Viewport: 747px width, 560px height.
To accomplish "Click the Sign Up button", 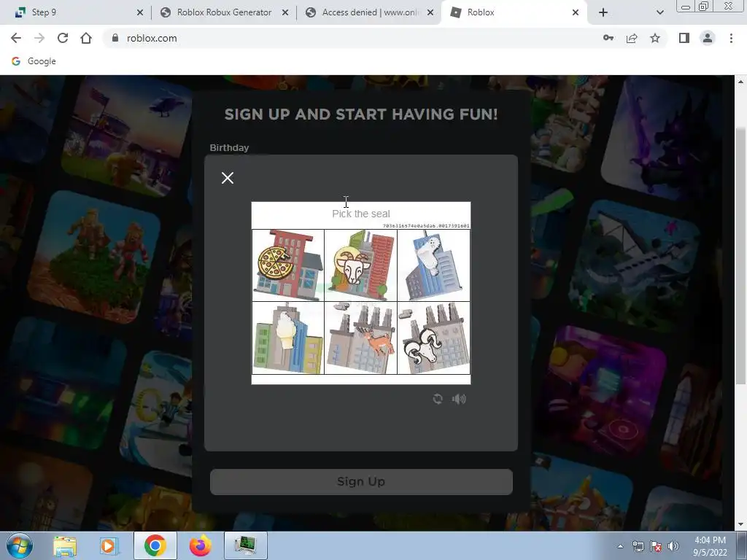I will click(x=361, y=481).
